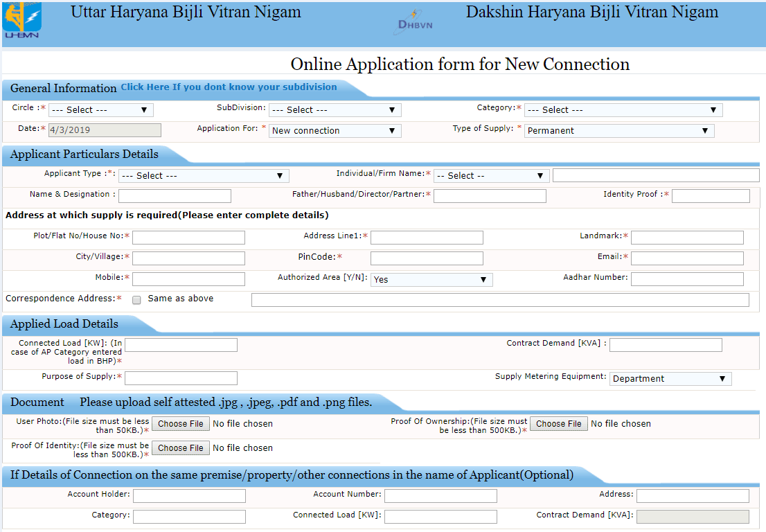The width and height of the screenshot is (766, 532).
Task: Click the Correspondence Address text field
Action: point(500,300)
